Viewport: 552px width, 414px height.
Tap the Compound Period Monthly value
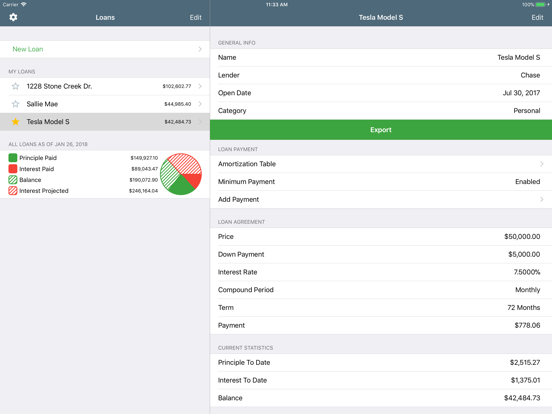[x=527, y=290]
